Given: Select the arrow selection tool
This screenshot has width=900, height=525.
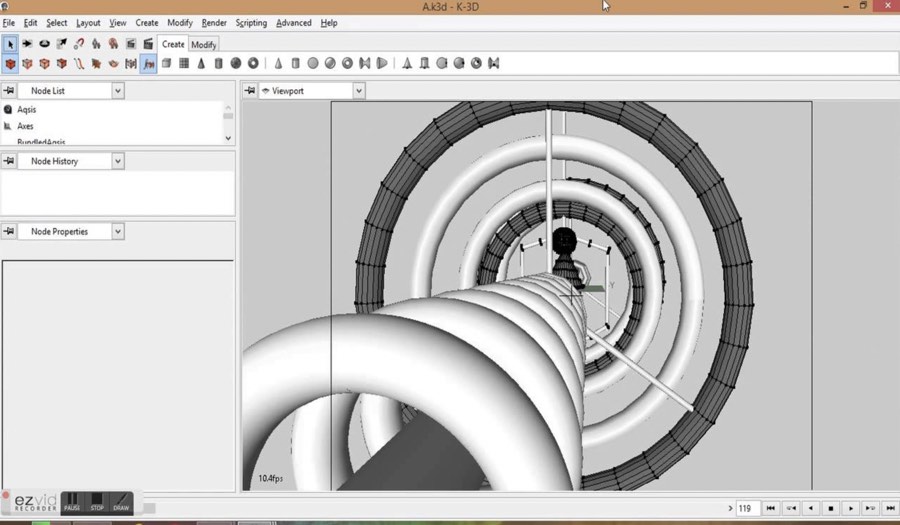Looking at the screenshot, I should tap(10, 44).
